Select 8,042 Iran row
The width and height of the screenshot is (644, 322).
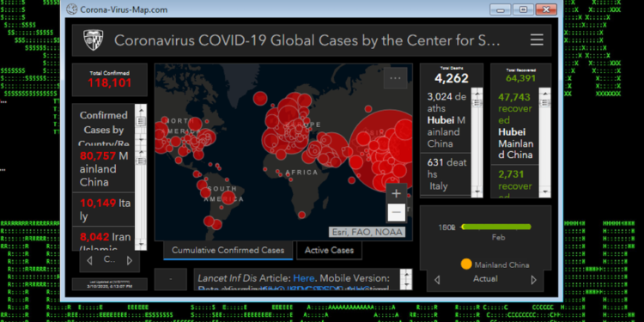tap(104, 239)
